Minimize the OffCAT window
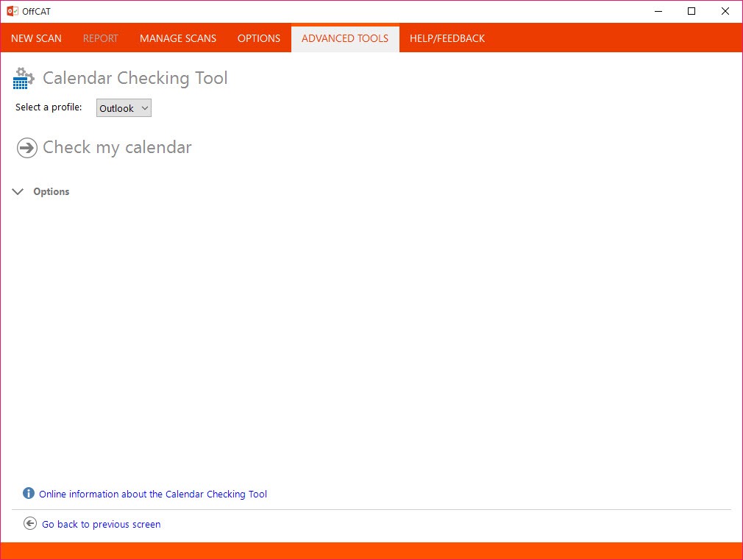 (x=658, y=11)
